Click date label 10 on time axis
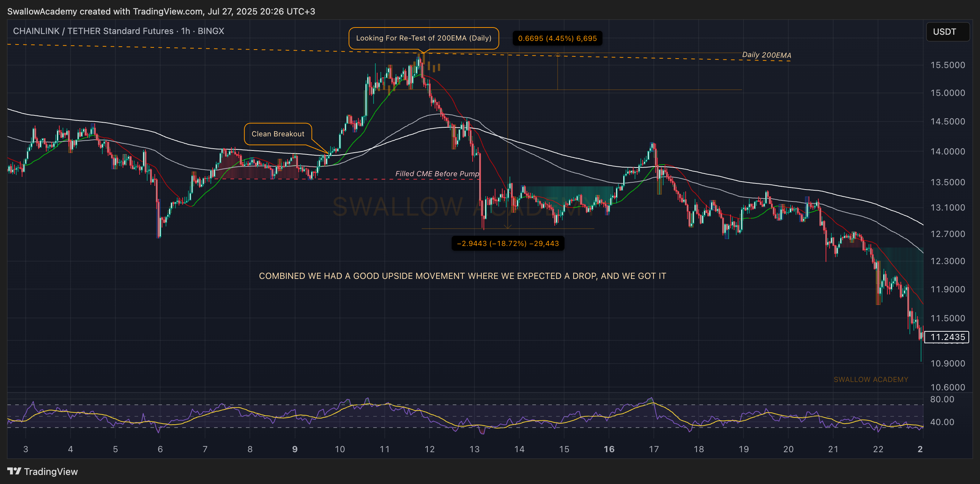This screenshot has width=980, height=484. (340, 449)
